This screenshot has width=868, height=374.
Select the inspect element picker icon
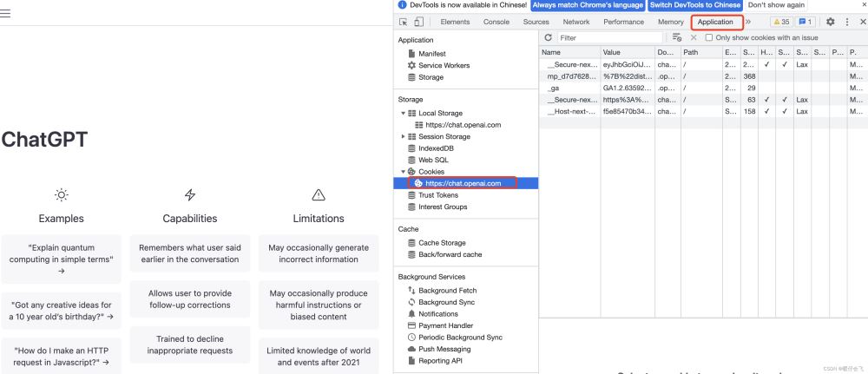[403, 23]
